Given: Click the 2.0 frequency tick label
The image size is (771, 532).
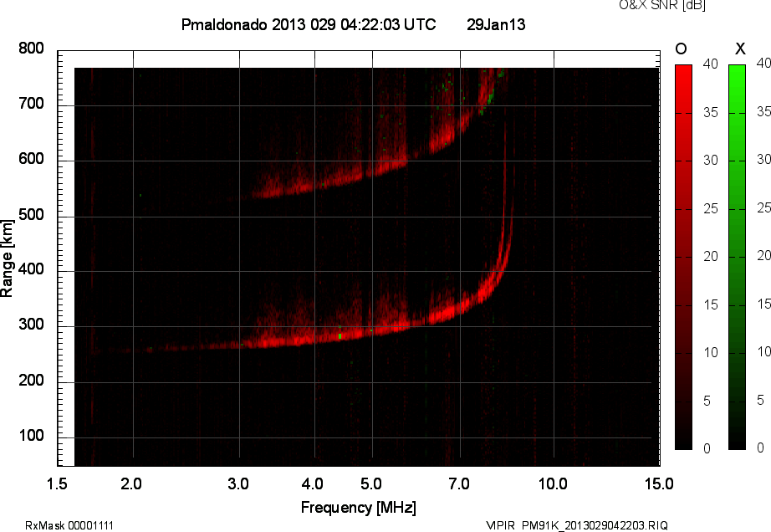Looking at the screenshot, I should pyautogui.click(x=131, y=483).
